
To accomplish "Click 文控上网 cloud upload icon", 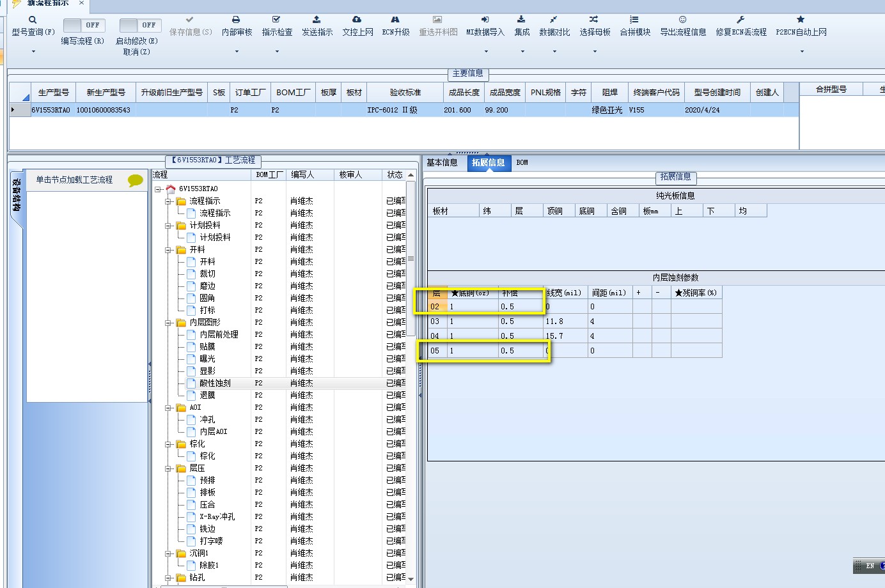I will click(x=357, y=20).
